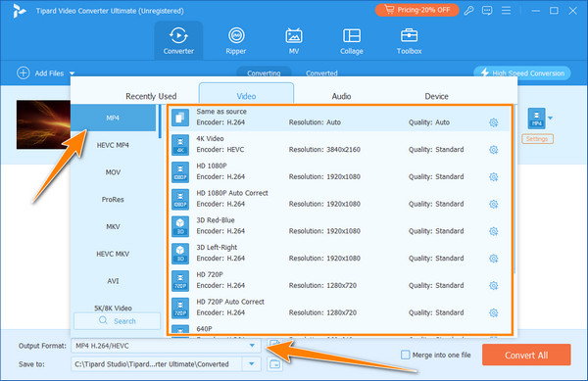Click the Same as source icon

180,118
